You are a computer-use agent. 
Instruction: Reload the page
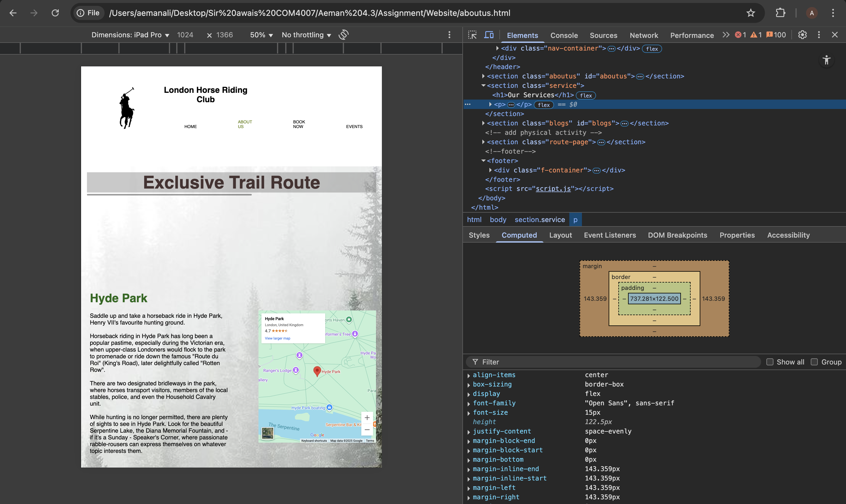[x=55, y=13]
